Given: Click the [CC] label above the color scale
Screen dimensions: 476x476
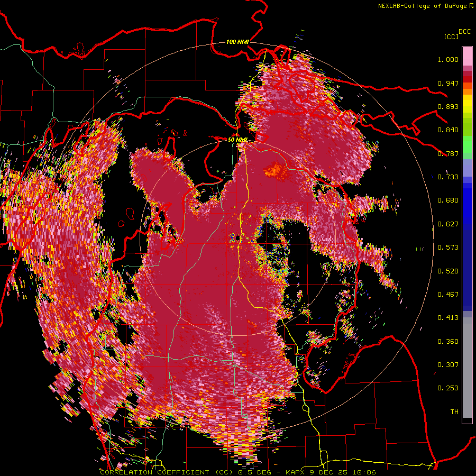Looking at the screenshot, I should [451, 36].
